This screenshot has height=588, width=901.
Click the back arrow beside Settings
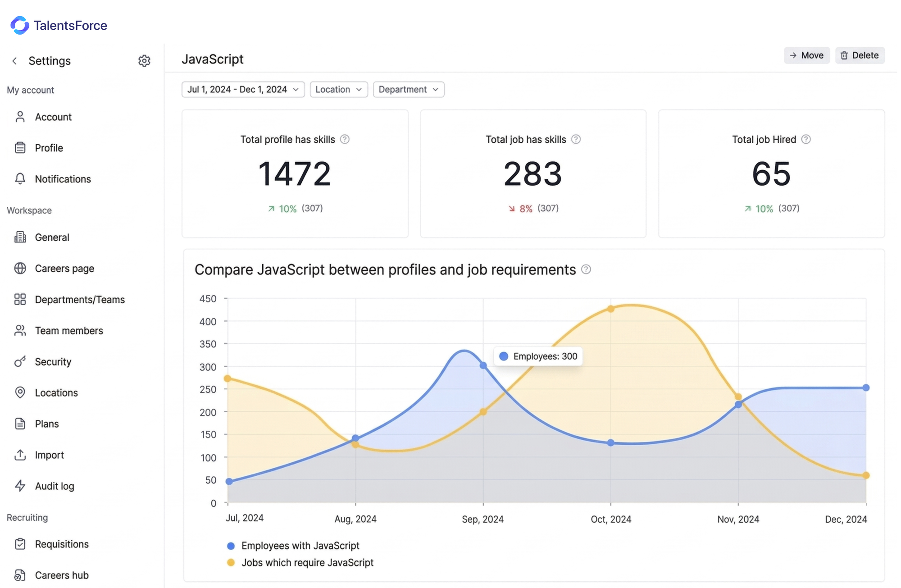point(15,61)
